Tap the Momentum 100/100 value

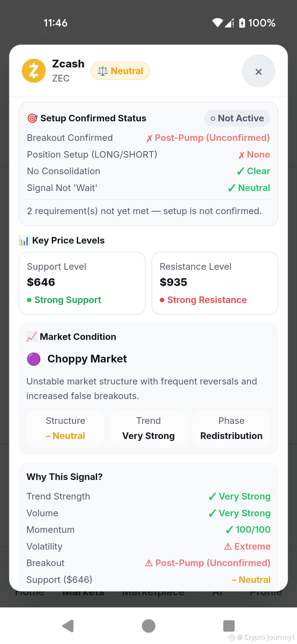point(248,530)
